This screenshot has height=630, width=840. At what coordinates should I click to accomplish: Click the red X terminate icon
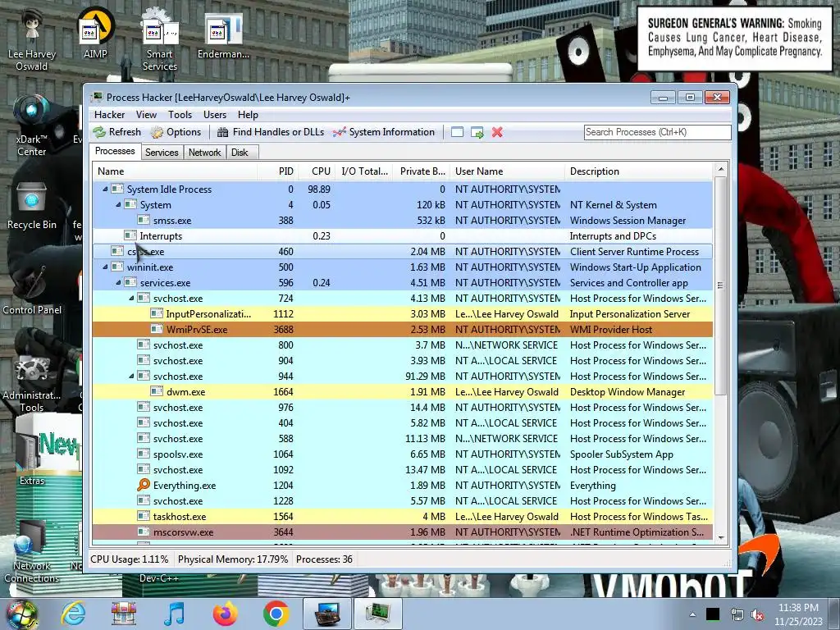(497, 132)
